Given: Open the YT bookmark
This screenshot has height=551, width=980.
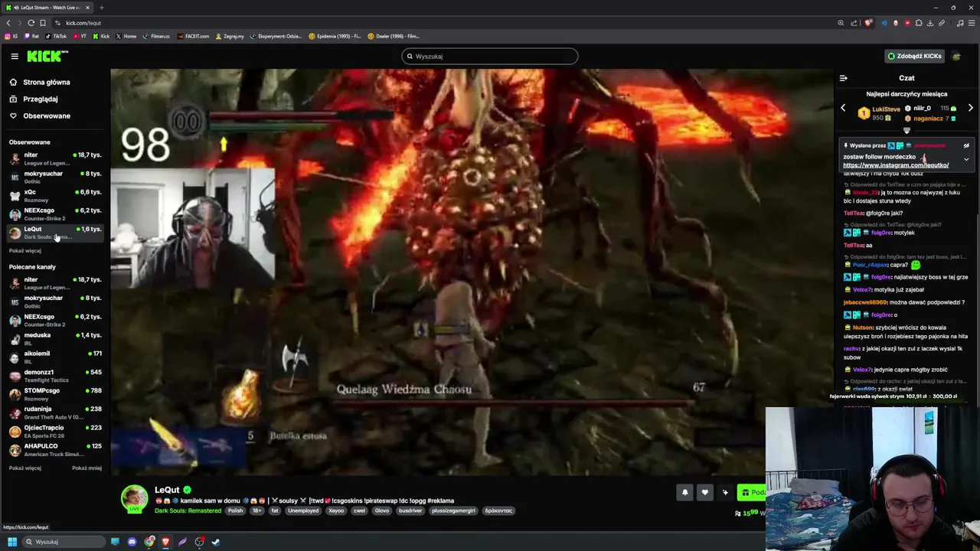Looking at the screenshot, I should (80, 36).
